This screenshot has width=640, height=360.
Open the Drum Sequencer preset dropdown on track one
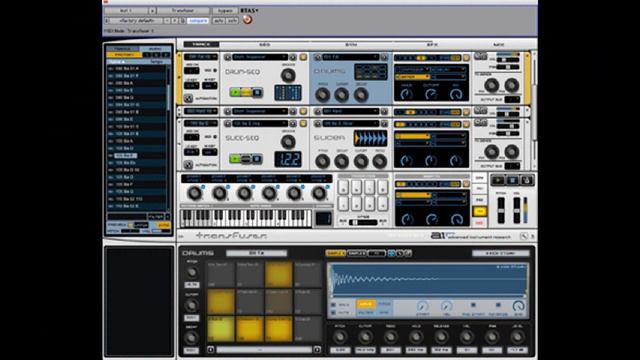pos(260,57)
